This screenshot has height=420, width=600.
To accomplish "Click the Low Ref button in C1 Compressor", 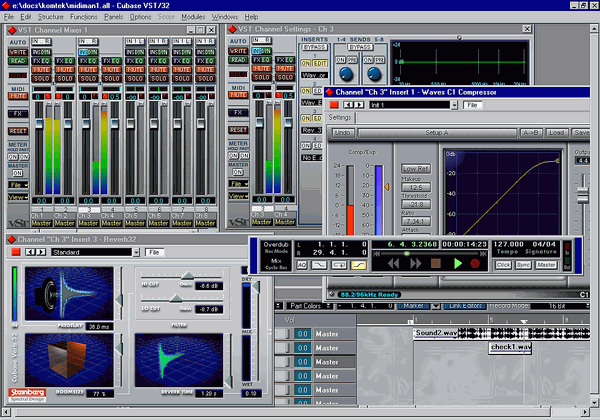I will pos(414,168).
